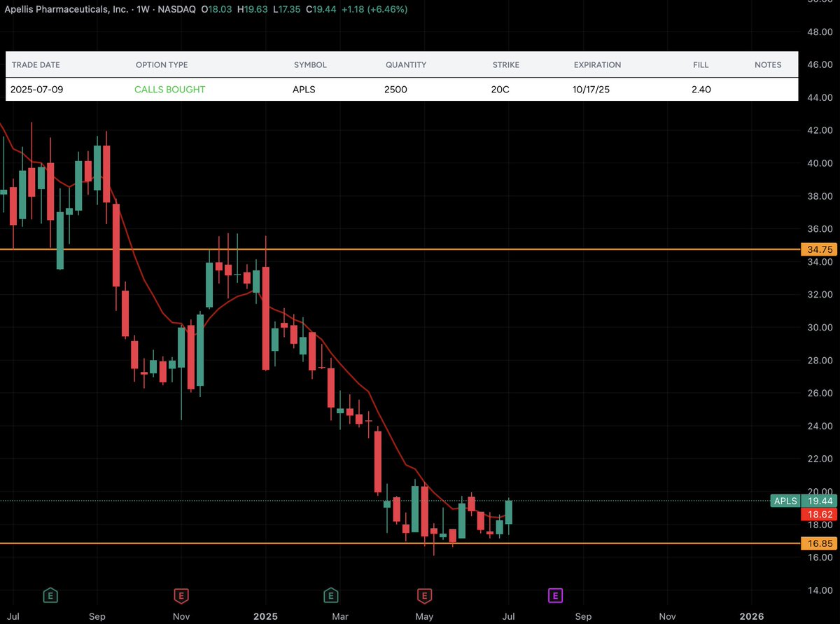Click the +1.18 (+6.46%) change value
The height and width of the screenshot is (624, 840).
point(374,10)
